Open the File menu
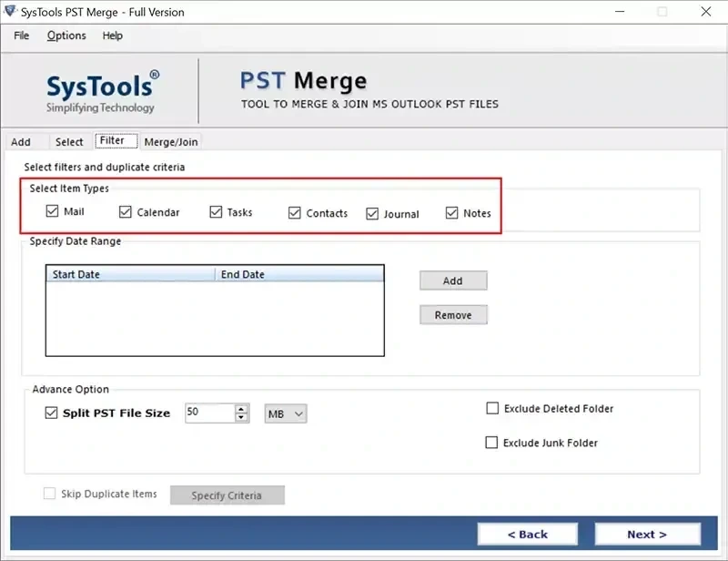This screenshot has height=561, width=728. coord(21,36)
